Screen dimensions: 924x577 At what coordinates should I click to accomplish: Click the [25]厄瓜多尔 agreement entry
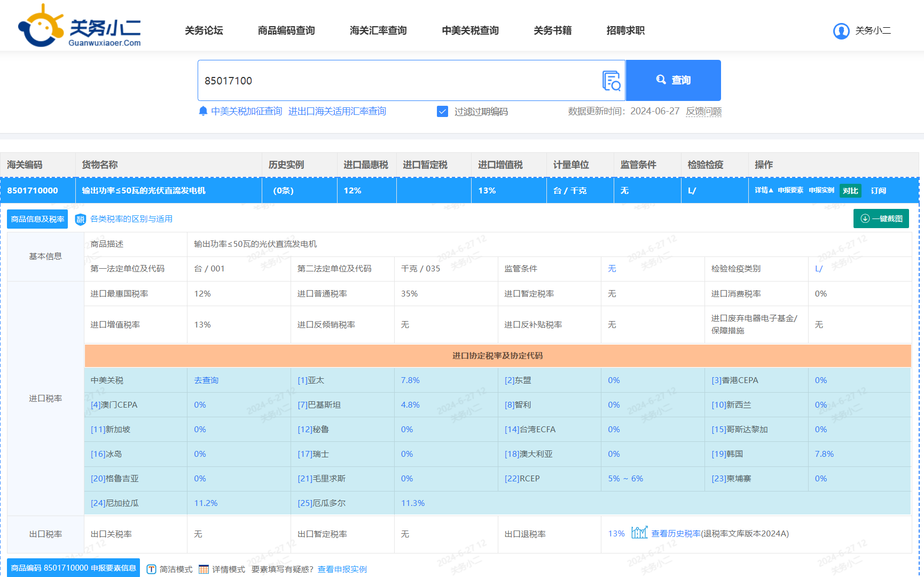click(x=322, y=503)
